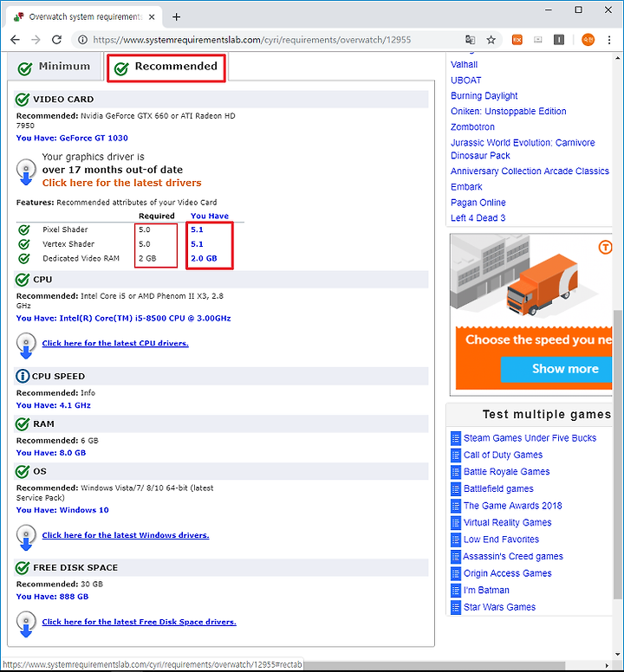Open the latest Free Disk Space drivers link
Viewport: 624px width, 672px height.
pos(140,622)
